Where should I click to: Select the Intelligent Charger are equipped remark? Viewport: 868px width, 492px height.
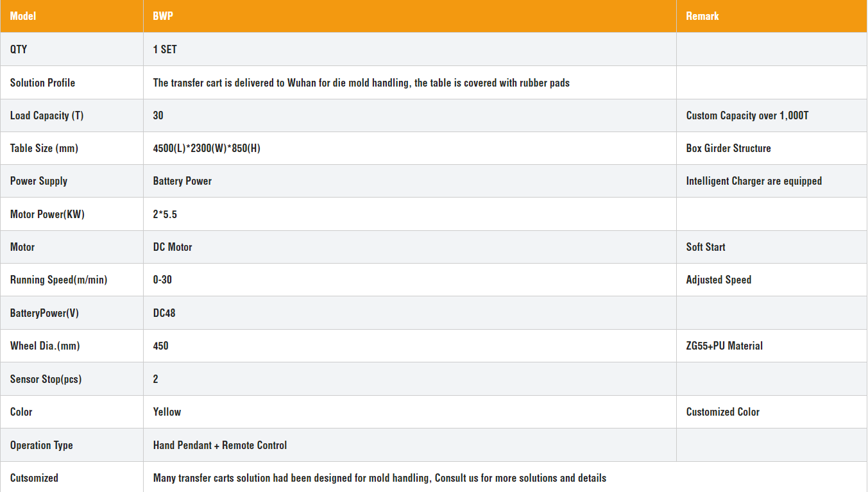(754, 181)
